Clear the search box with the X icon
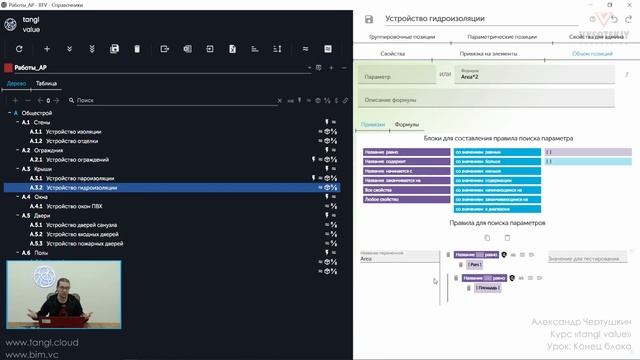 point(280,100)
